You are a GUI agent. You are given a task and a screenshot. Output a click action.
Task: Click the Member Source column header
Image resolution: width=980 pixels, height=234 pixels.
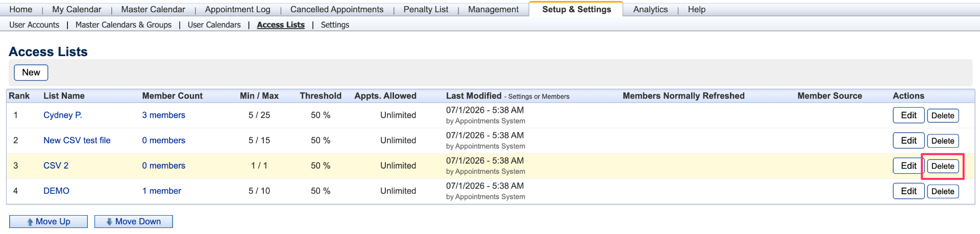click(x=830, y=96)
